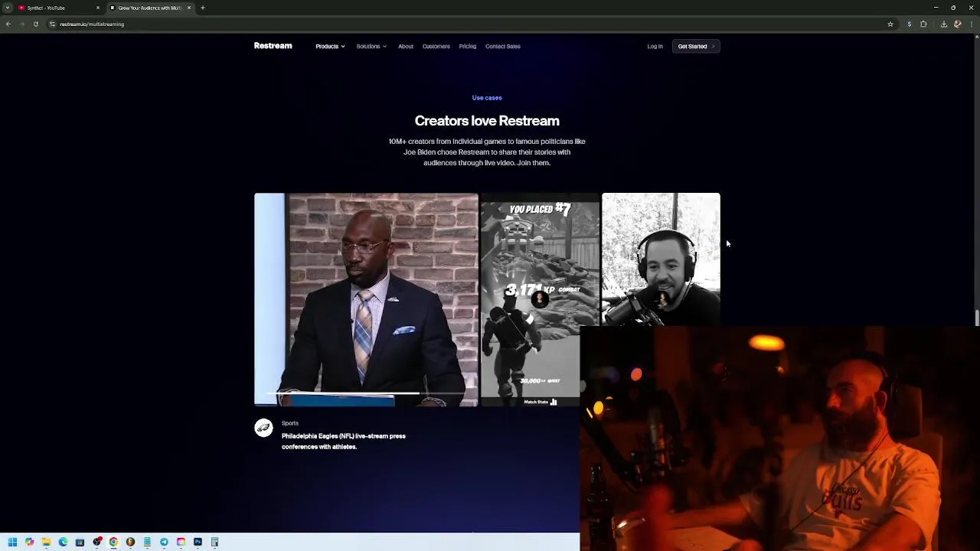Open the Chrome three-dot menu
The width and height of the screenshot is (980, 551).
tap(972, 24)
